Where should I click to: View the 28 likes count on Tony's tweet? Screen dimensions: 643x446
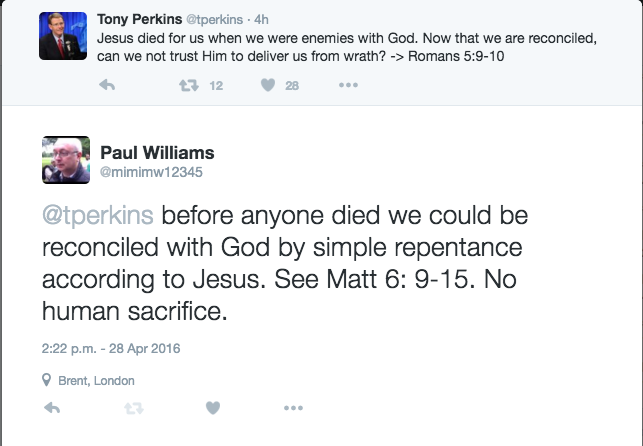[292, 86]
